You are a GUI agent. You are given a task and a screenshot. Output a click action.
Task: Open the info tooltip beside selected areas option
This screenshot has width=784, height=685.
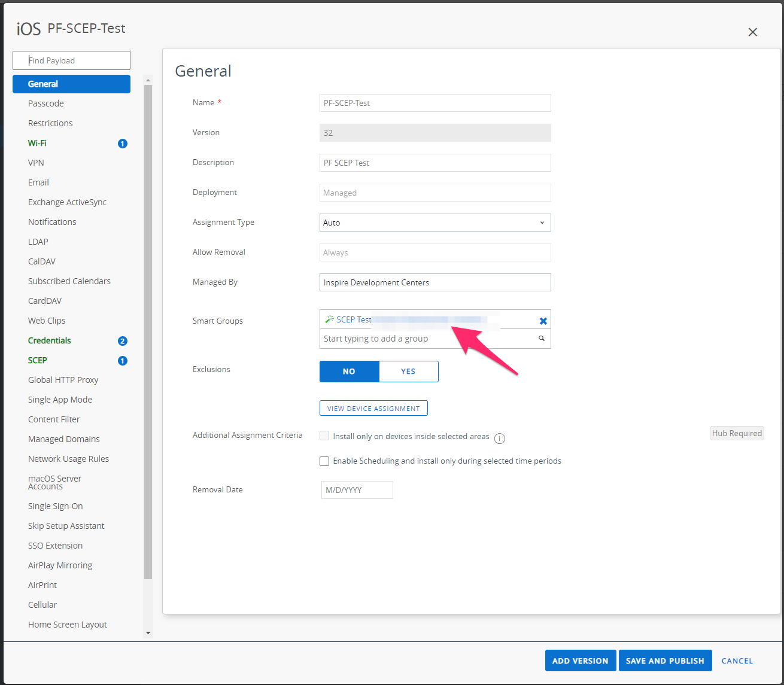[x=500, y=438]
